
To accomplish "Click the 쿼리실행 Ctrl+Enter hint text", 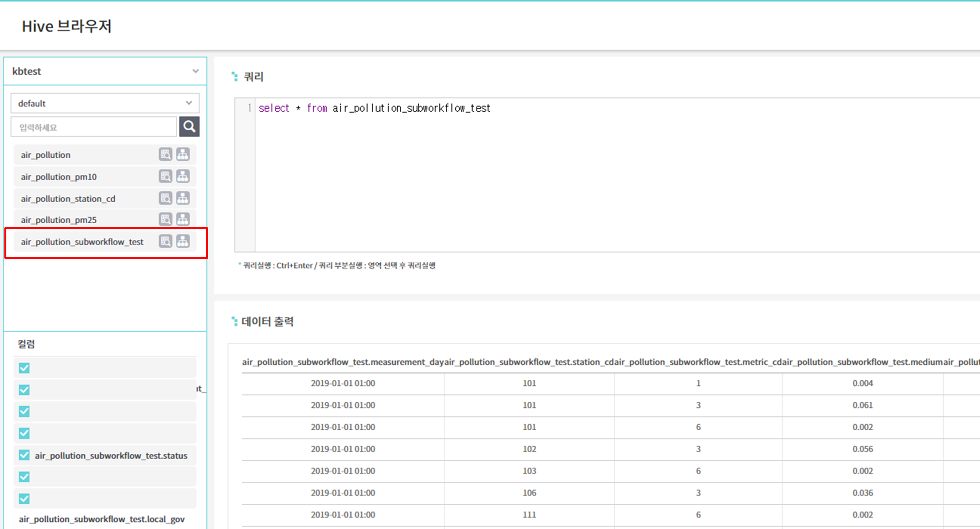I will coord(339,265).
